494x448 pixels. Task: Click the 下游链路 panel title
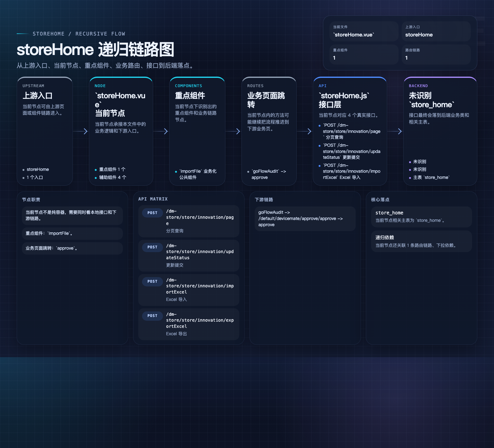click(x=264, y=200)
